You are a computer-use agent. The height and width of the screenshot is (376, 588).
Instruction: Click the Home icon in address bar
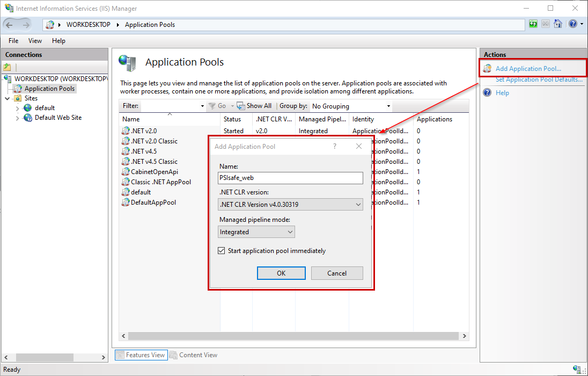point(557,24)
